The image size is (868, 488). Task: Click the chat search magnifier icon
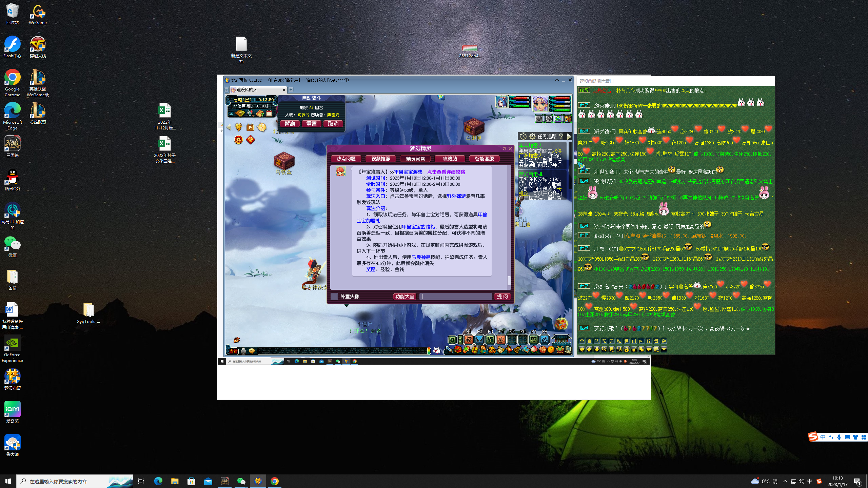pyautogui.click(x=604, y=349)
